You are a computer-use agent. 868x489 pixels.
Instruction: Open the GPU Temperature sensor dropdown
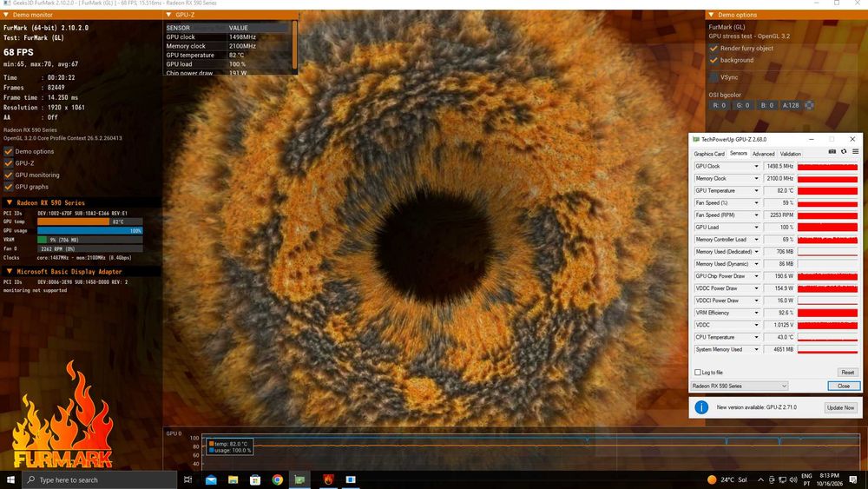[x=756, y=190]
